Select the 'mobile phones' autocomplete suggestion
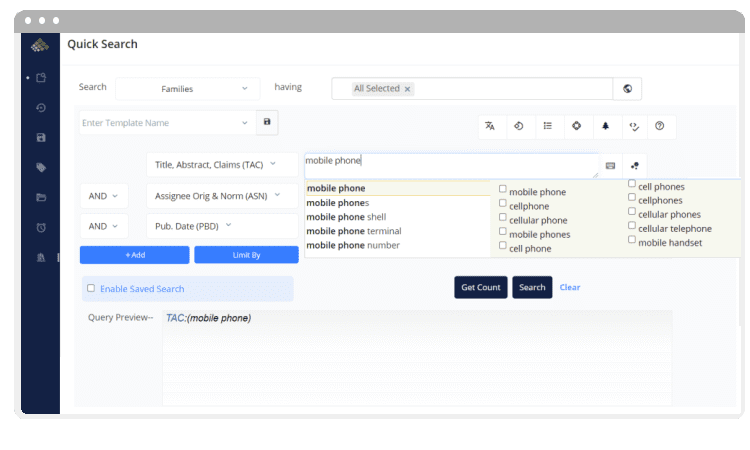Screen dimensions: 750x450 398,203
